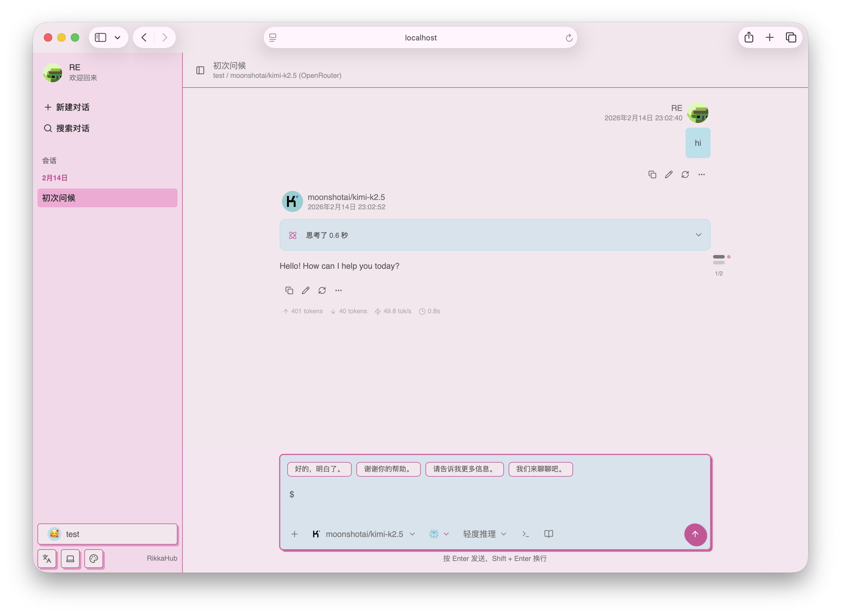Toggle the sidebar with the panel icon beside the chat title

200,70
